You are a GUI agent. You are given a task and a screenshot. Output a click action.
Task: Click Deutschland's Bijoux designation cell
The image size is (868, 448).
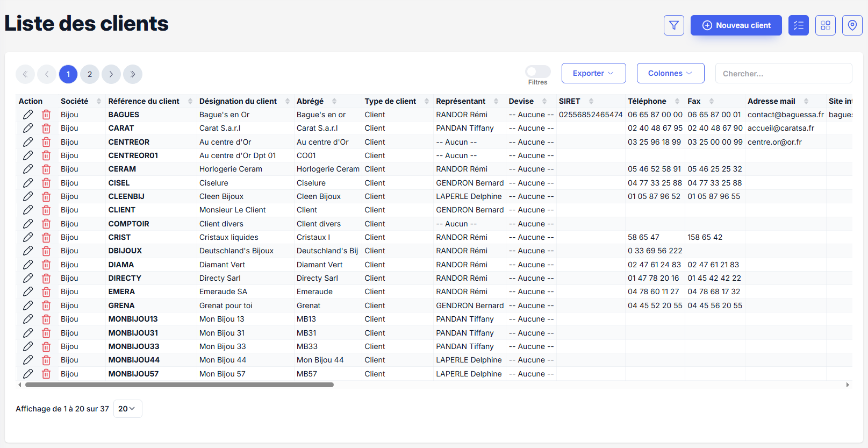236,251
